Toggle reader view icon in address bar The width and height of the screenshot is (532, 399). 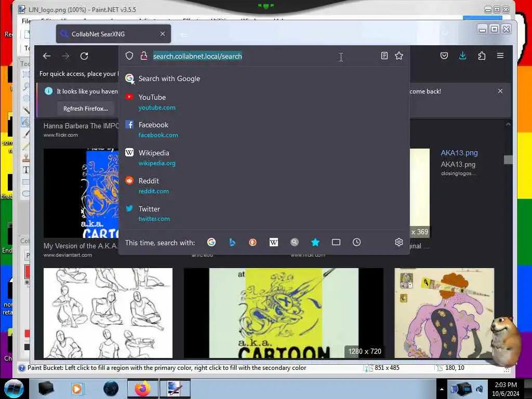[384, 56]
